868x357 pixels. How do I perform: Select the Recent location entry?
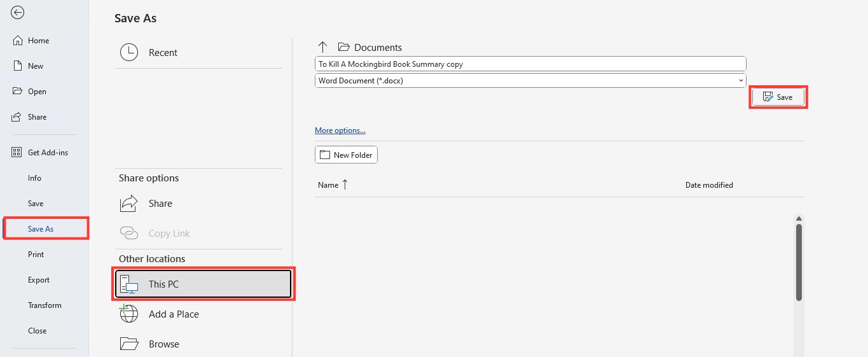click(x=198, y=53)
